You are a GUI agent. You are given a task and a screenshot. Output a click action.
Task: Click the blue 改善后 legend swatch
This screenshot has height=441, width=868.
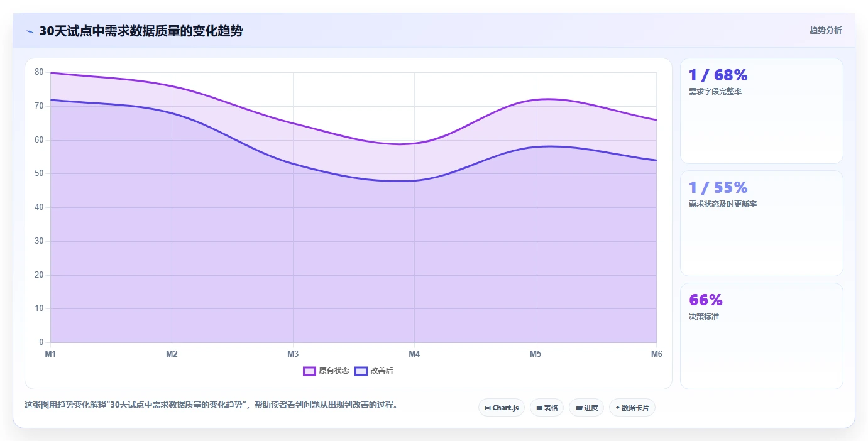tap(361, 371)
